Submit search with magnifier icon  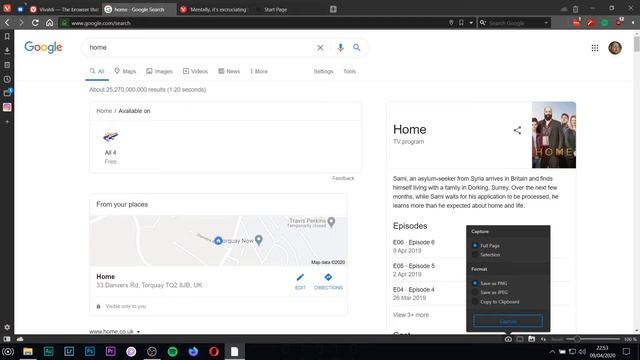[357, 48]
